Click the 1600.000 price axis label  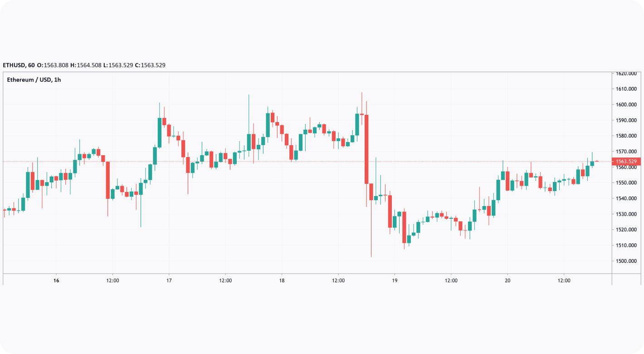click(x=627, y=105)
